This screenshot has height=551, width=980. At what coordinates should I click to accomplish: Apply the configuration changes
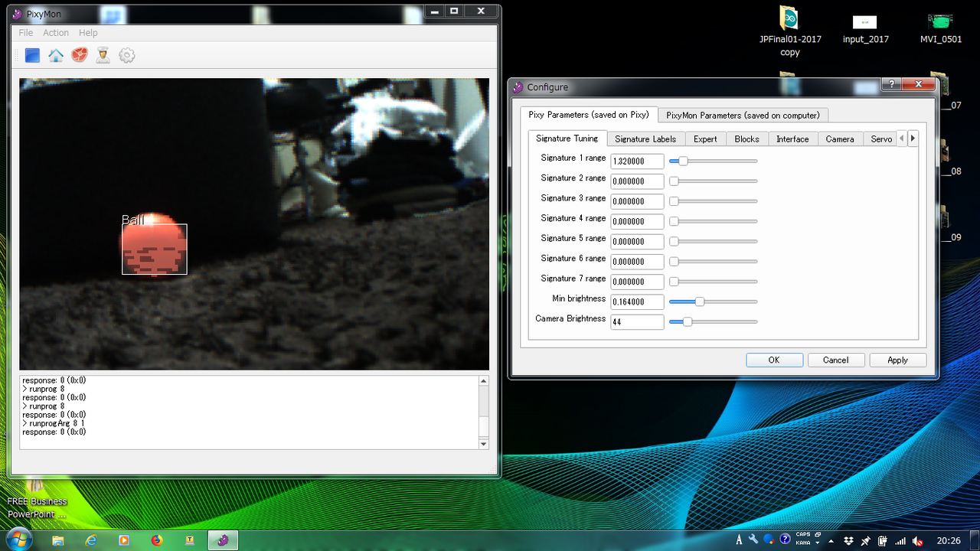[897, 360]
